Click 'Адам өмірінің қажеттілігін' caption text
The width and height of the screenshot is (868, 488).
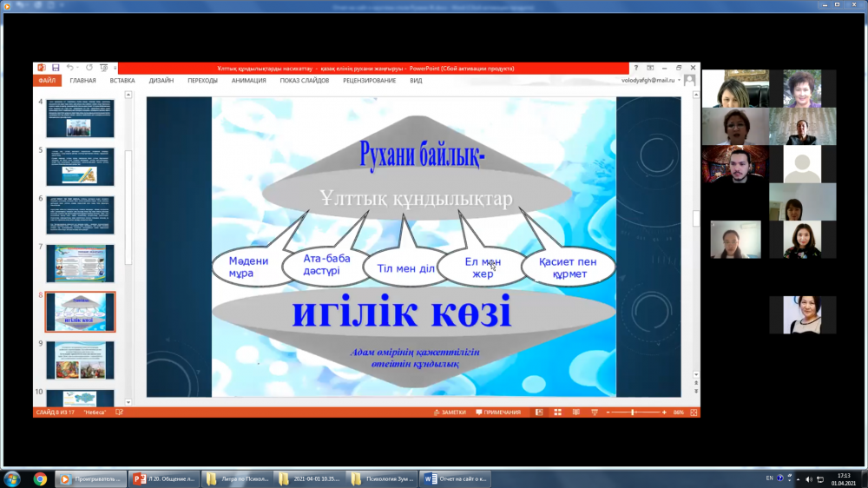tap(415, 353)
